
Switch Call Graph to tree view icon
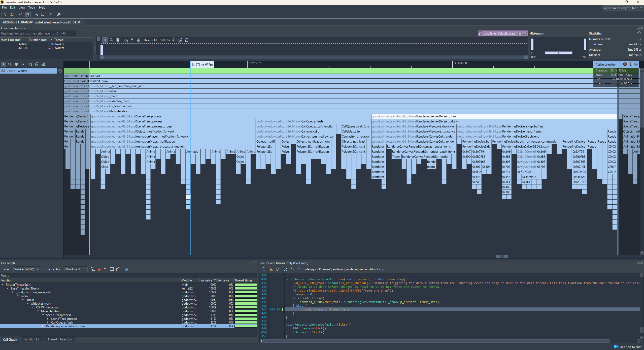93,269
